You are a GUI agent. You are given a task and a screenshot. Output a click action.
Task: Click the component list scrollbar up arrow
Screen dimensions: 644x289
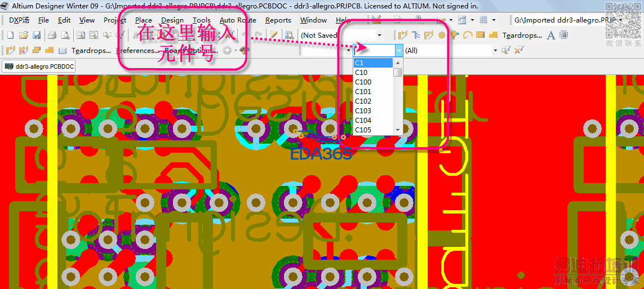[x=397, y=63]
